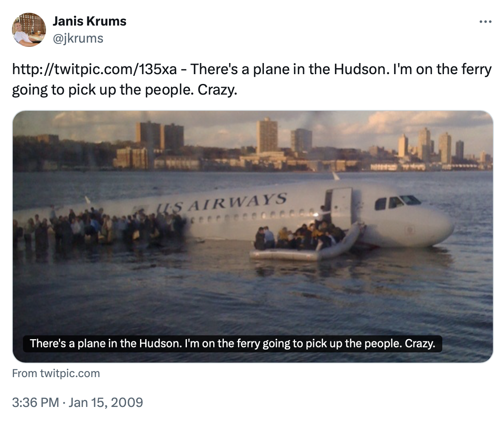Click the "From twitpic.com" source link
Image resolution: width=504 pixels, height=421 pixels.
56,374
